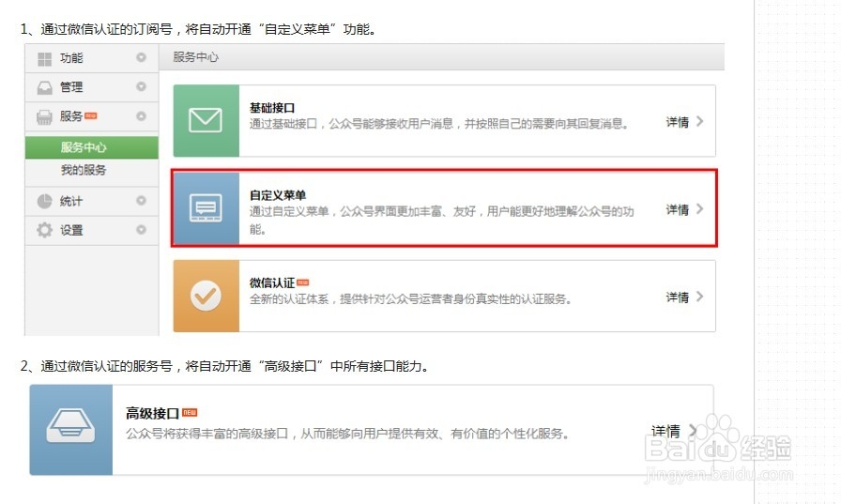Open the 统计 menu in the sidebar

pyautogui.click(x=92, y=201)
